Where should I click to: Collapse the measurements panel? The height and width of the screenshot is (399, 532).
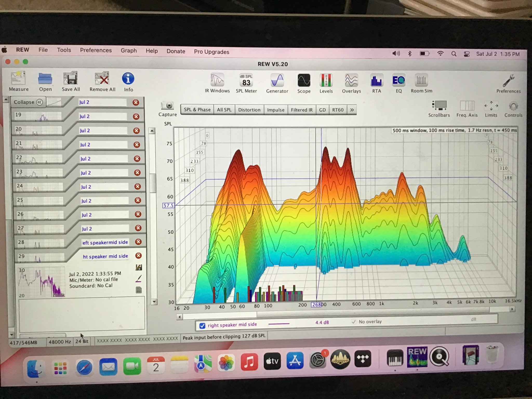point(28,102)
